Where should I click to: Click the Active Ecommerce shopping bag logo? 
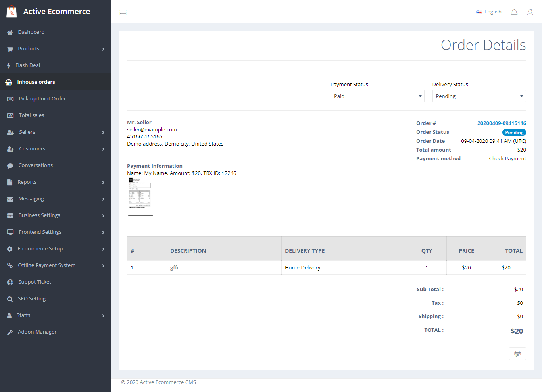click(12, 12)
